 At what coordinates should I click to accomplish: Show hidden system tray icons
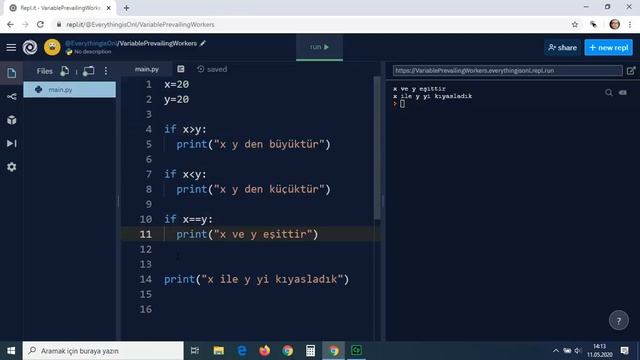point(556,351)
